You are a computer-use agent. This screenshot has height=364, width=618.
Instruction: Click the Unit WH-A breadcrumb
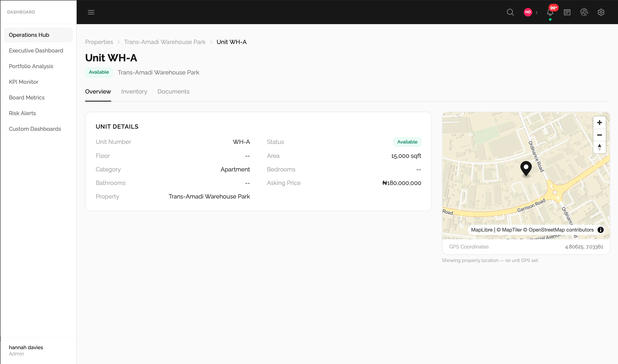pyautogui.click(x=231, y=42)
